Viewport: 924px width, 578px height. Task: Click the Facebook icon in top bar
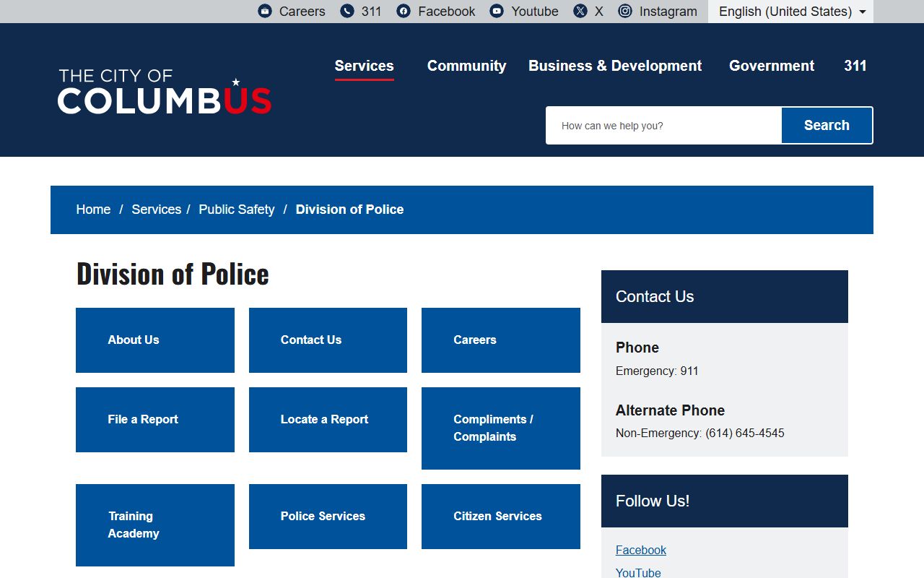404,11
